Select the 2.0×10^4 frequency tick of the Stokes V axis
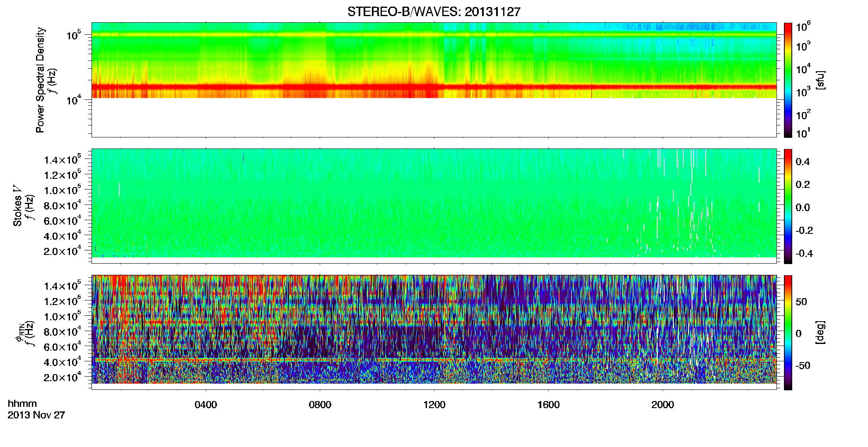868x447 pixels. [x=62, y=251]
